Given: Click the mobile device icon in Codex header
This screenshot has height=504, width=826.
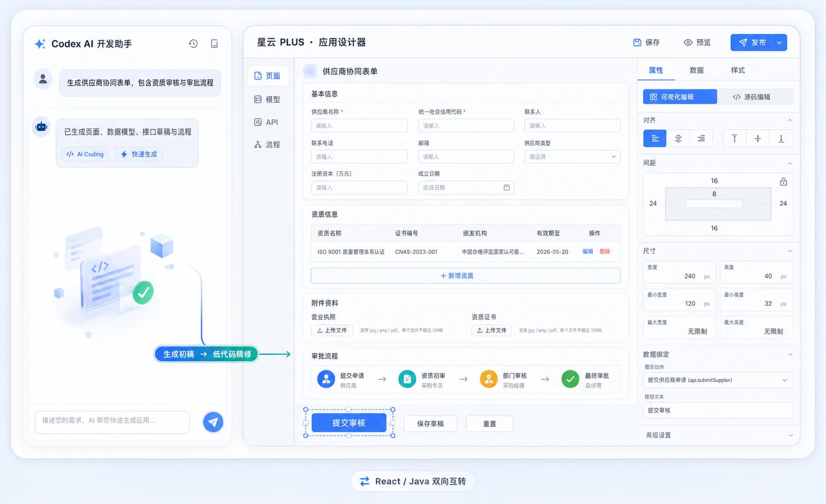Looking at the screenshot, I should click(214, 44).
